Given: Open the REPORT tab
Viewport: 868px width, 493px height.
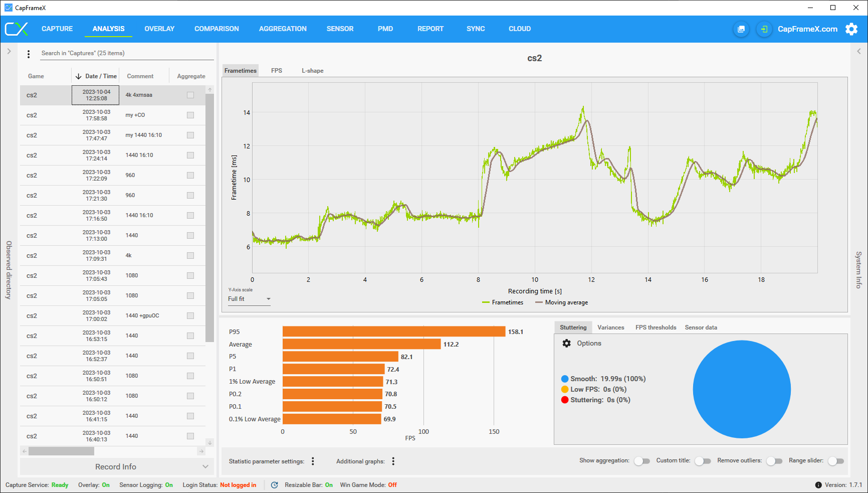Looking at the screenshot, I should (x=430, y=29).
